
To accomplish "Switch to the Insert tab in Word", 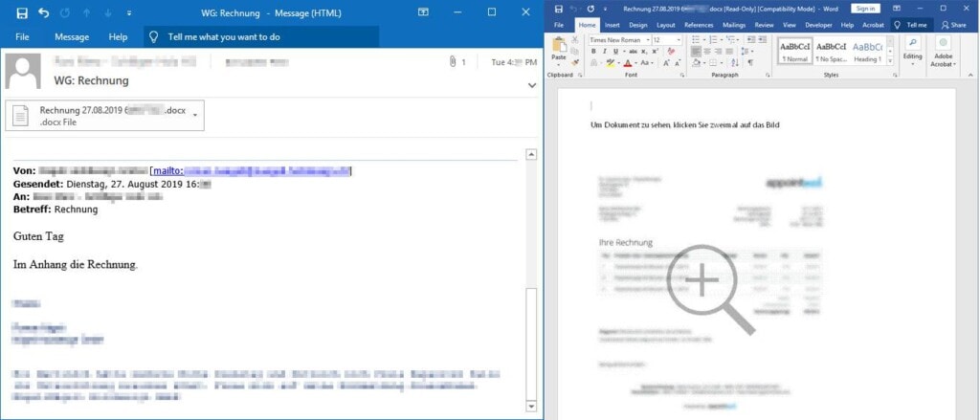I will point(612,25).
